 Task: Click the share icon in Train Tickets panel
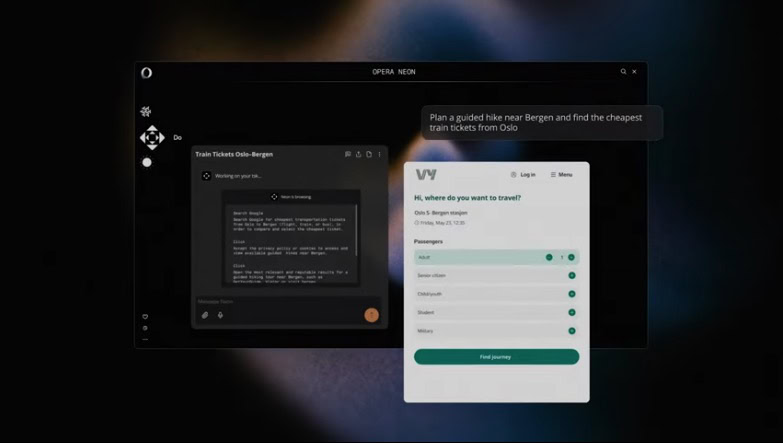(x=358, y=155)
